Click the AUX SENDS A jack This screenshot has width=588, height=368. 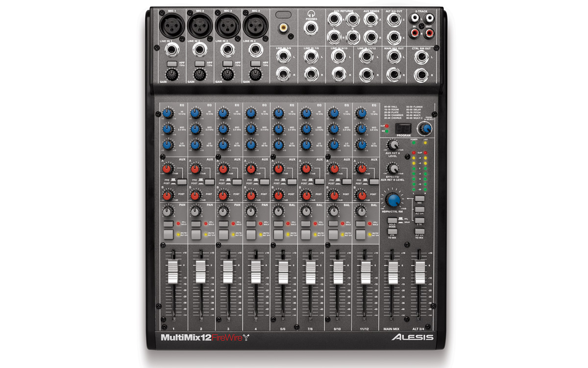pos(370,19)
